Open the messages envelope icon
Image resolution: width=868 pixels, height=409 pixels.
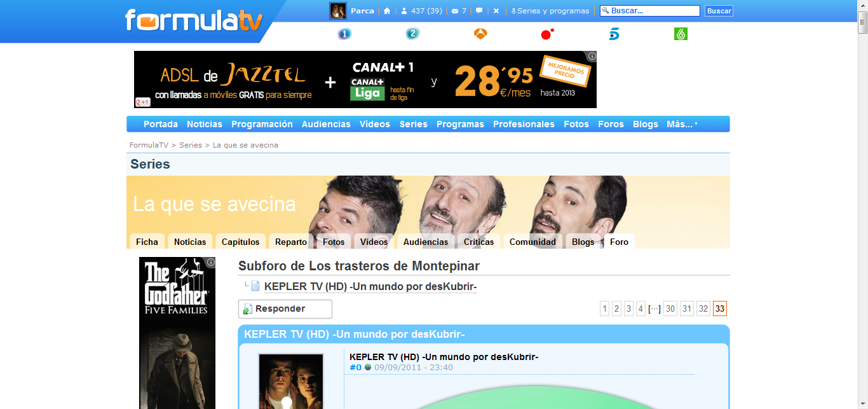coord(454,11)
